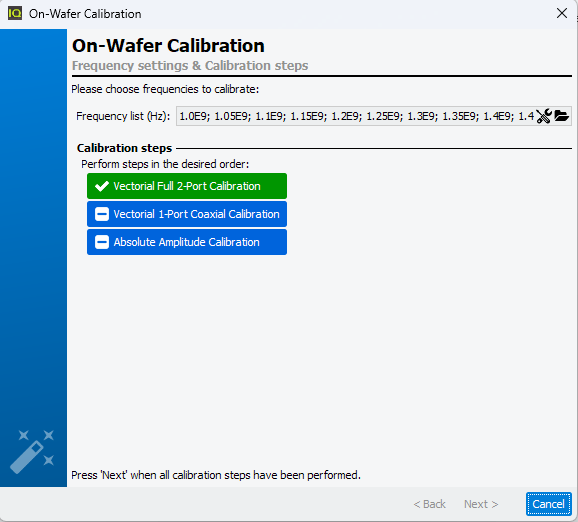Click the bold On-Wafer Calibration heading
This screenshot has width=578, height=522.
pos(168,46)
